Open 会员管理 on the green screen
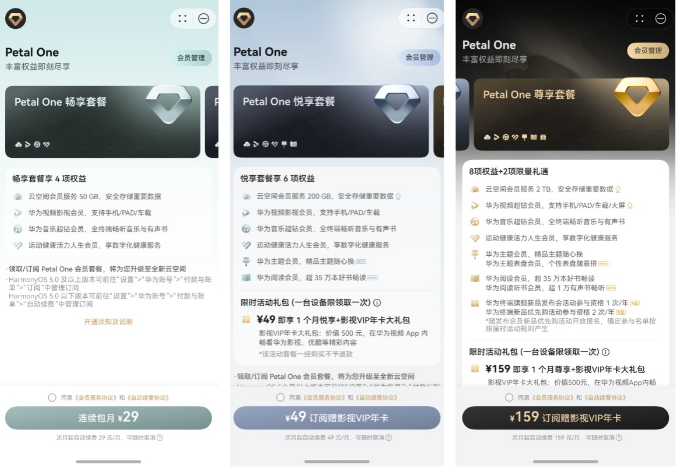Screen dimensions: 676x472 click(191, 58)
